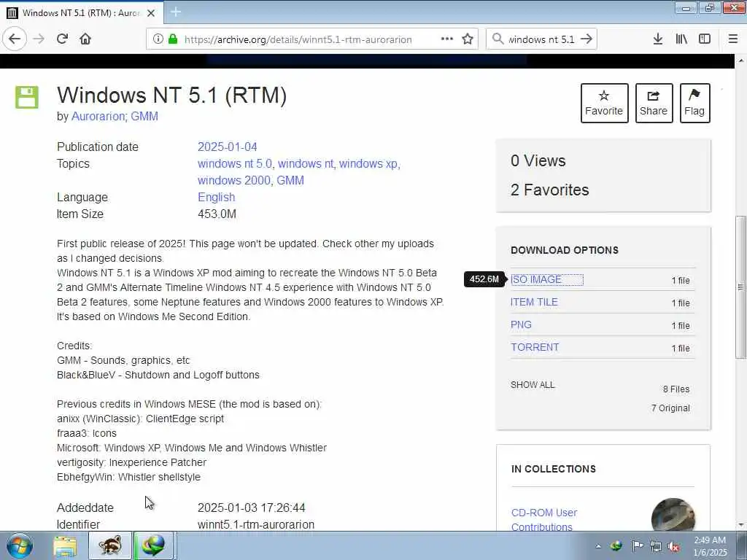The image size is (747, 560).
Task: Open the GMM topic link
Action: (x=290, y=180)
